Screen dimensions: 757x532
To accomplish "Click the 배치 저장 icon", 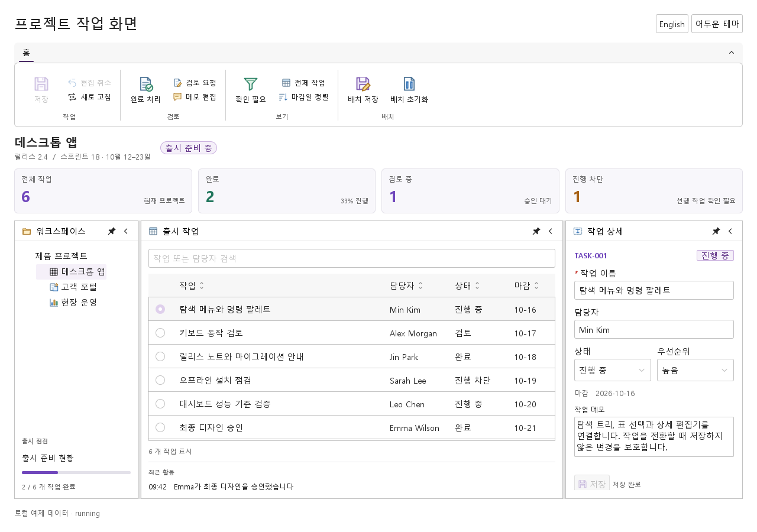I will tap(363, 84).
